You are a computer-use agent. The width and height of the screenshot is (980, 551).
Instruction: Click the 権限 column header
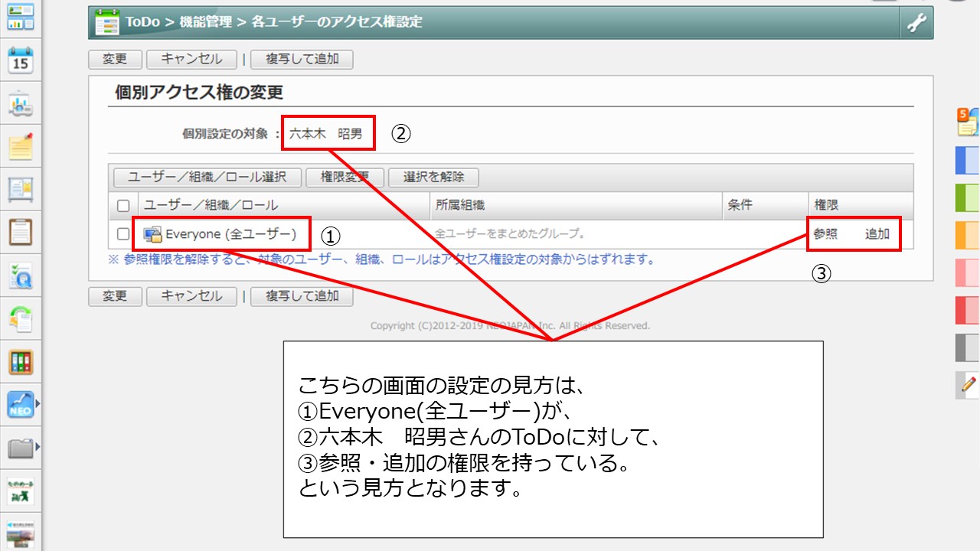[826, 206]
